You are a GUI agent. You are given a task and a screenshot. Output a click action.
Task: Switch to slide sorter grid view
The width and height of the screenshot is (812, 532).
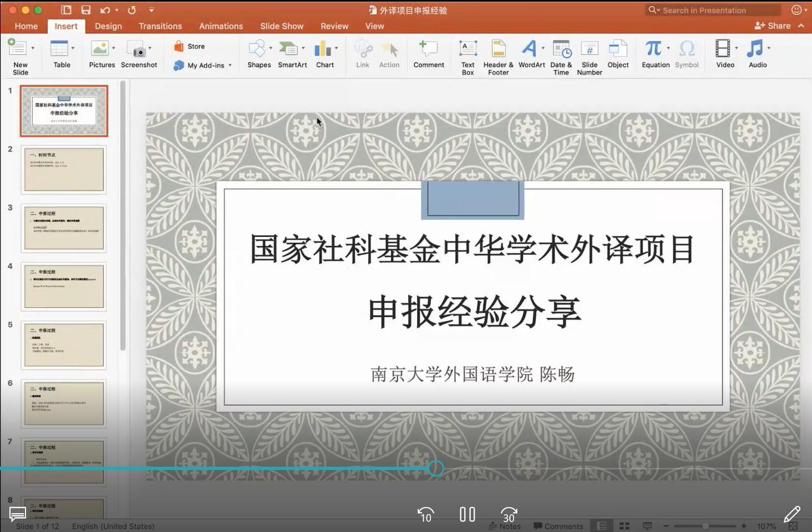pos(624,526)
